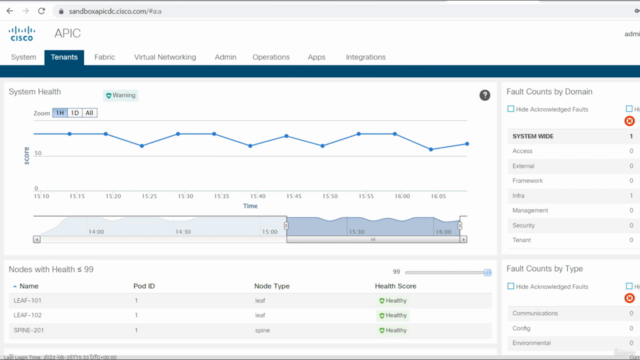Click the Access fault domain row
Screen dimensions: 640x360
tap(573, 151)
